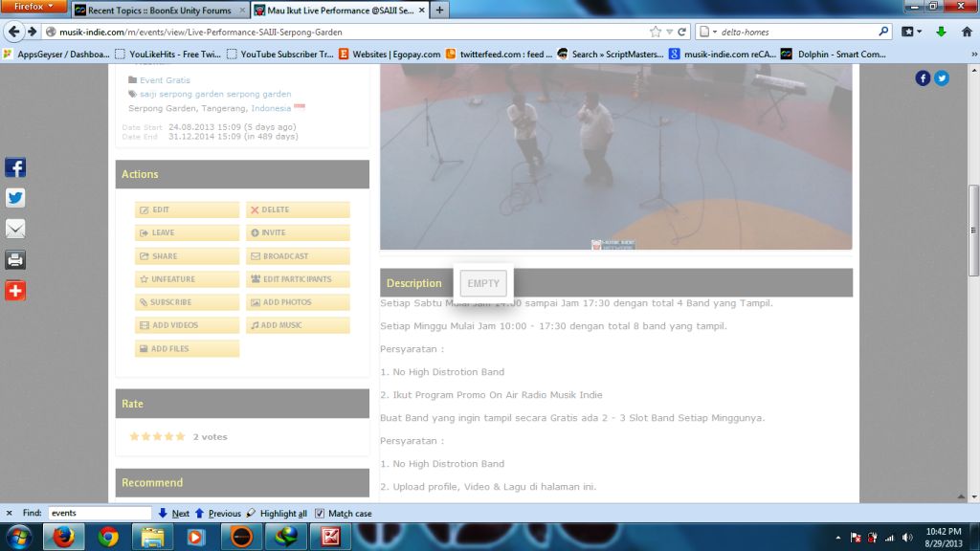980x551 pixels.
Task: Click the Twitter share icon in left sidebar
Action: 15,198
